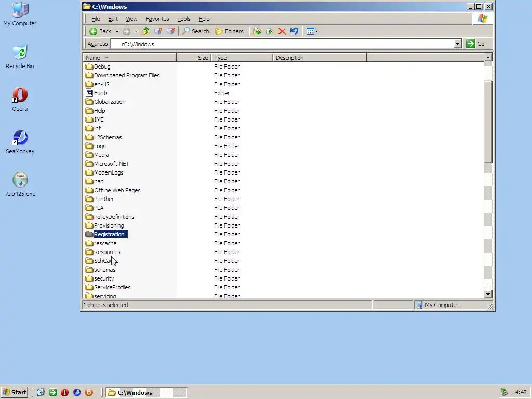
Task: Select the Logs folder
Action: pos(96,146)
